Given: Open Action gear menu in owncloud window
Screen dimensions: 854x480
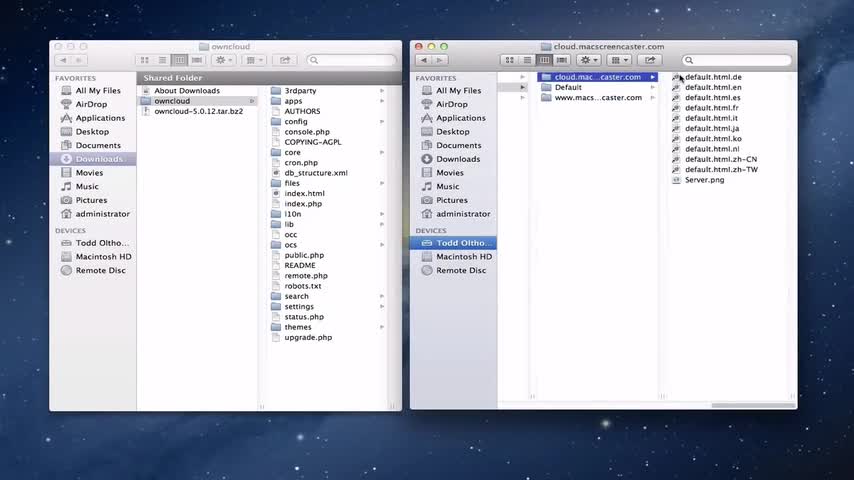Looking at the screenshot, I should [x=224, y=60].
